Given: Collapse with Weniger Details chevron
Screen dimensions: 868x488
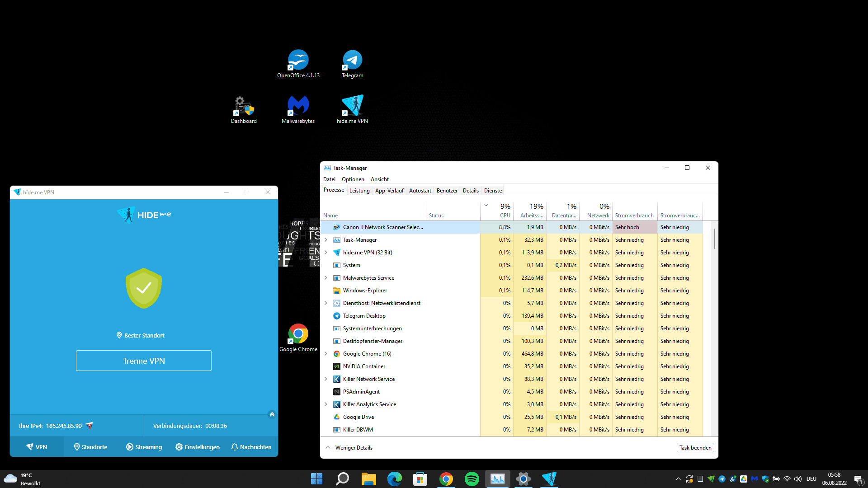Looking at the screenshot, I should point(328,448).
